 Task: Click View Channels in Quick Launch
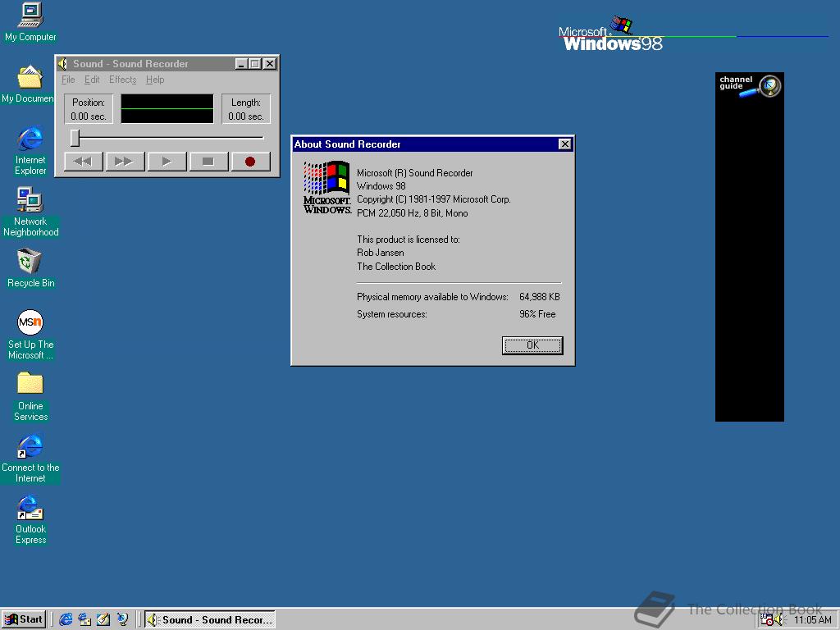pyautogui.click(x=123, y=620)
